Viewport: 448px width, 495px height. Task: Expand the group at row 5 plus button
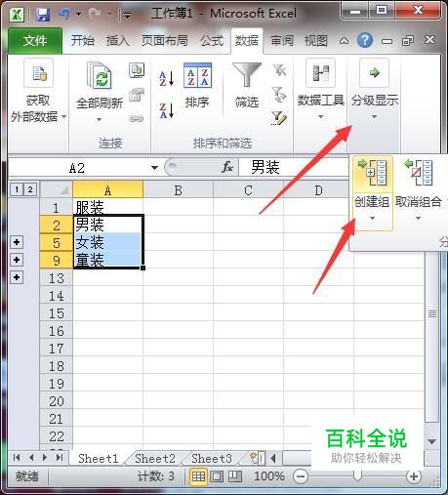[x=17, y=242]
